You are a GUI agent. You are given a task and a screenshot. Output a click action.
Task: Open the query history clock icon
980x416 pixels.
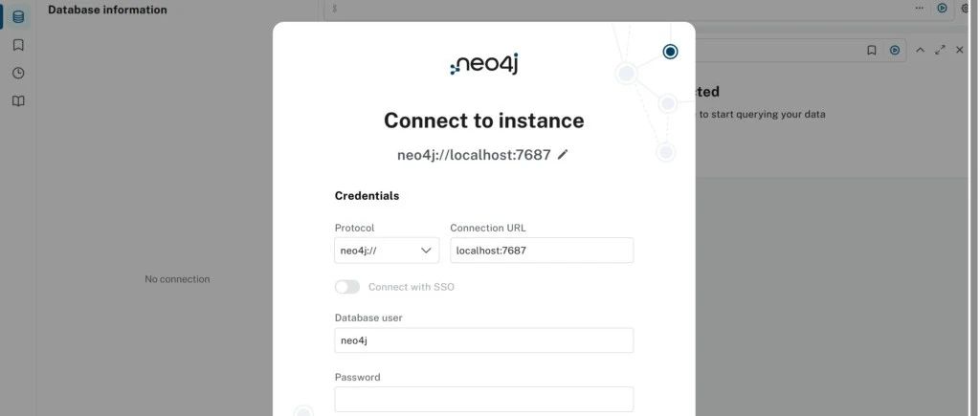point(18,73)
